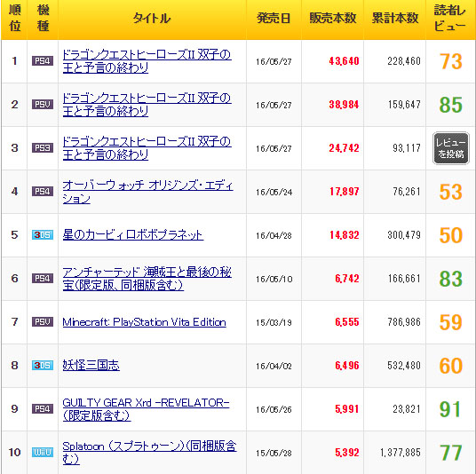Click the reader review score 83
The height and width of the screenshot is (474, 476).
pos(451,279)
